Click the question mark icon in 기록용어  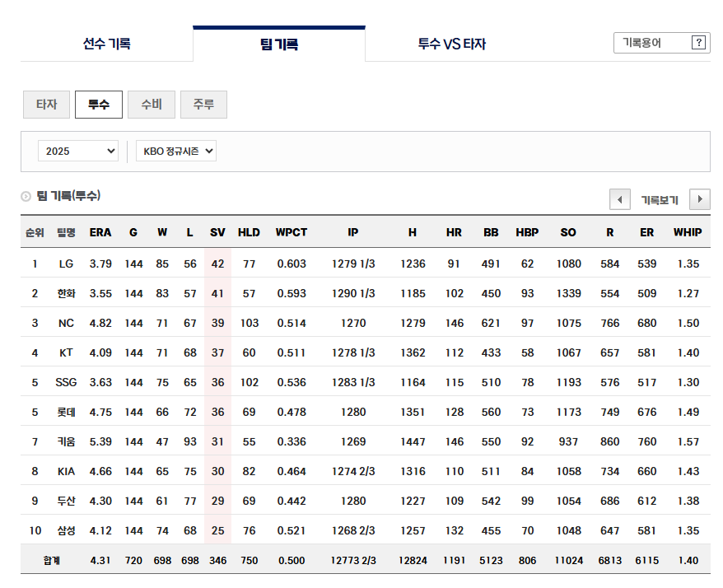(698, 43)
